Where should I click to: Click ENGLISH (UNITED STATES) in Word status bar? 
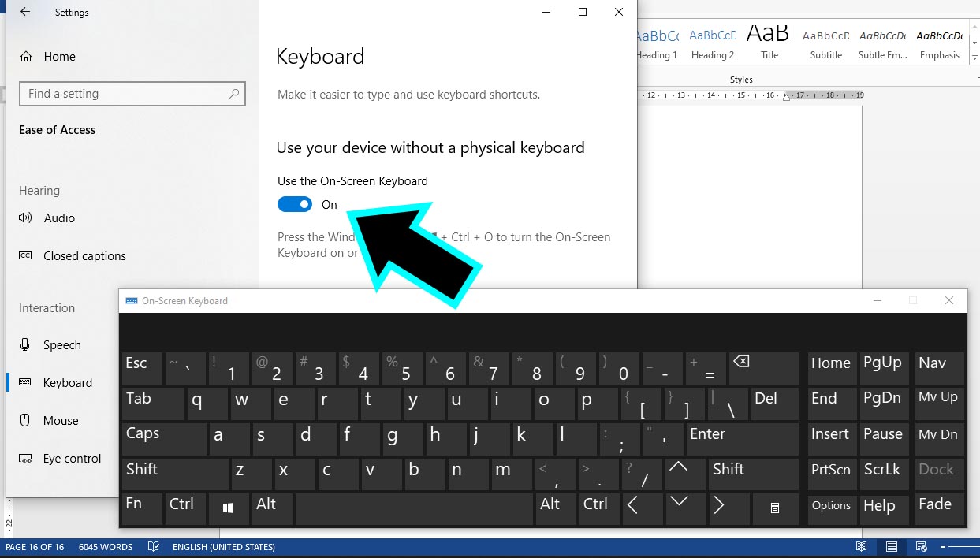pyautogui.click(x=224, y=547)
